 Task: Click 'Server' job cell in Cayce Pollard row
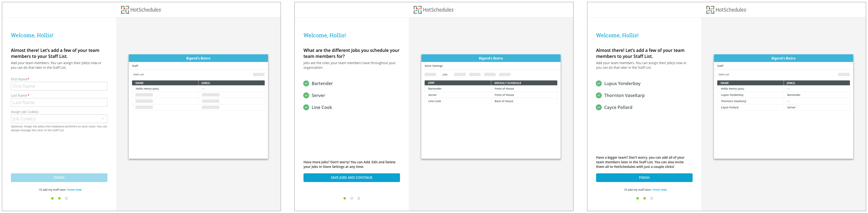coord(791,108)
